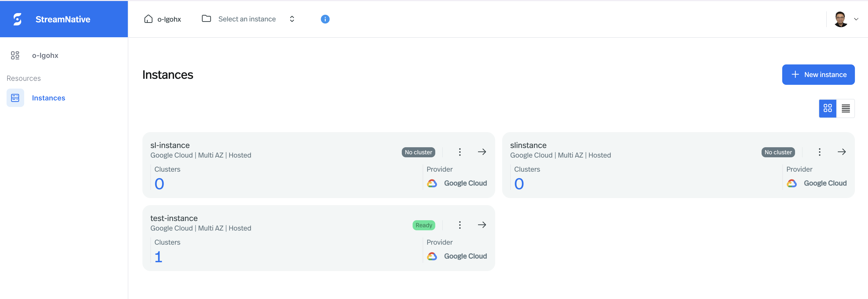The image size is (868, 299).
Task: Click the Ready status badge on test-instance
Action: (x=424, y=224)
